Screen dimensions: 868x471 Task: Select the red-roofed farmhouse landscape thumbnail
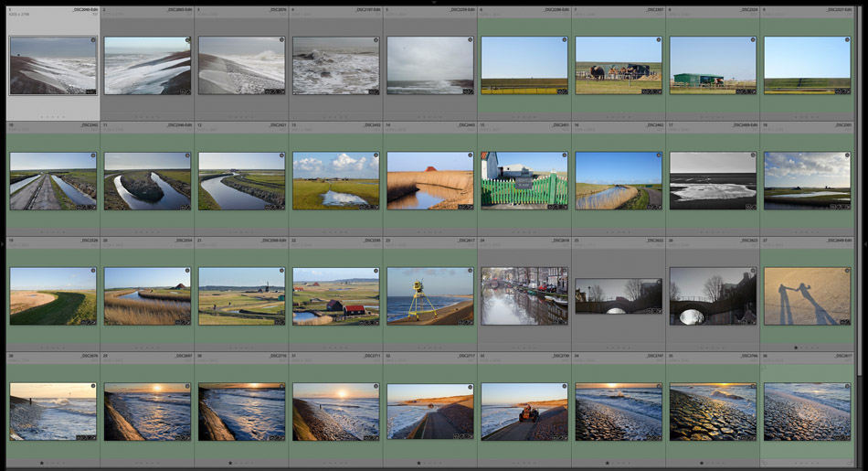(335, 296)
